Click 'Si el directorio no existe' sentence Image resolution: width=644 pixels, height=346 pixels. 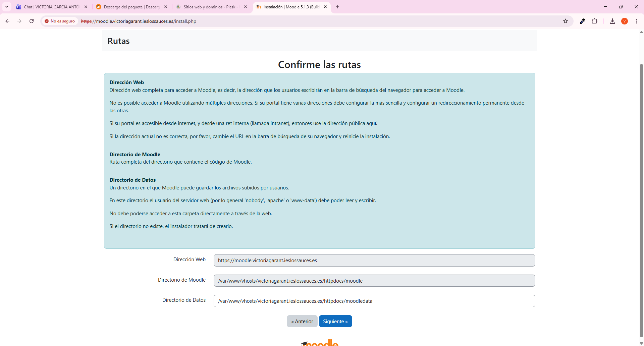pos(171,226)
